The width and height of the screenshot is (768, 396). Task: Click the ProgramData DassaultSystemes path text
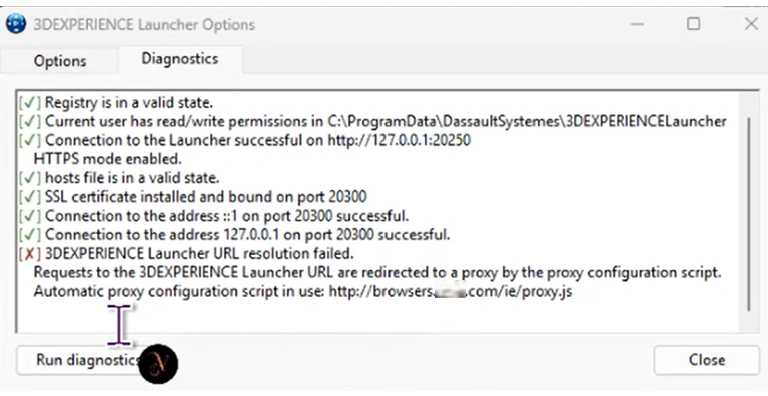tap(527, 122)
